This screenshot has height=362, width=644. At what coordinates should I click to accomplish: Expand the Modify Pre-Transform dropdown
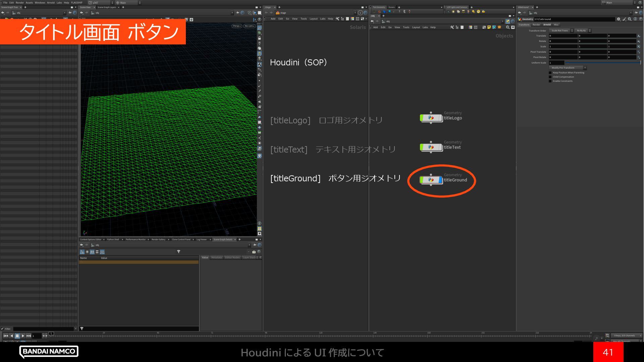pos(568,68)
